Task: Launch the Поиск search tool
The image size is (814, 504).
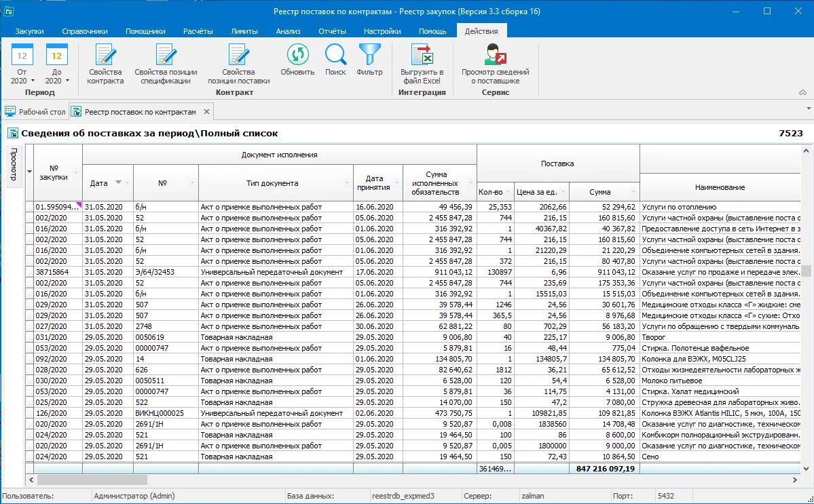Action: [335, 60]
